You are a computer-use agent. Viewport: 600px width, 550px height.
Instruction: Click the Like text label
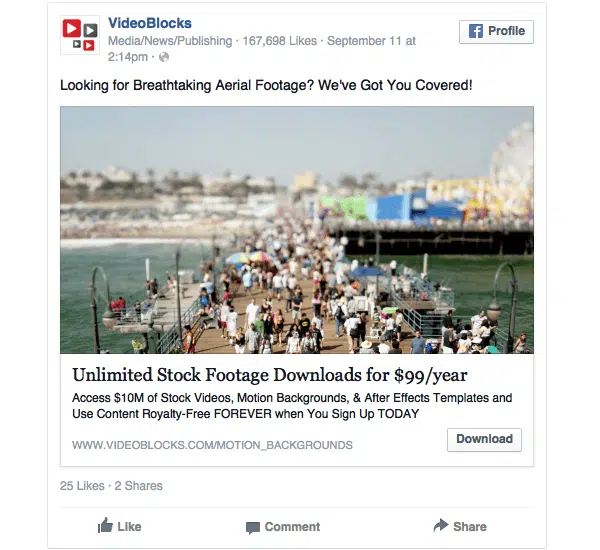(129, 527)
